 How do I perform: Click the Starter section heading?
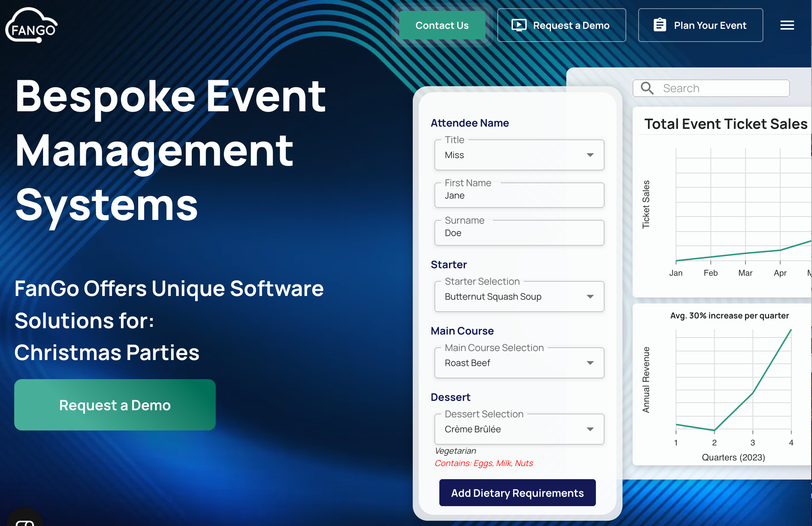pos(449,264)
